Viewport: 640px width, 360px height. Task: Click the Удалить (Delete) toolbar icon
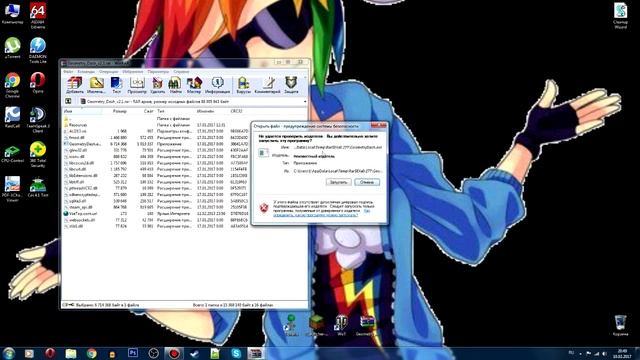click(x=158, y=85)
